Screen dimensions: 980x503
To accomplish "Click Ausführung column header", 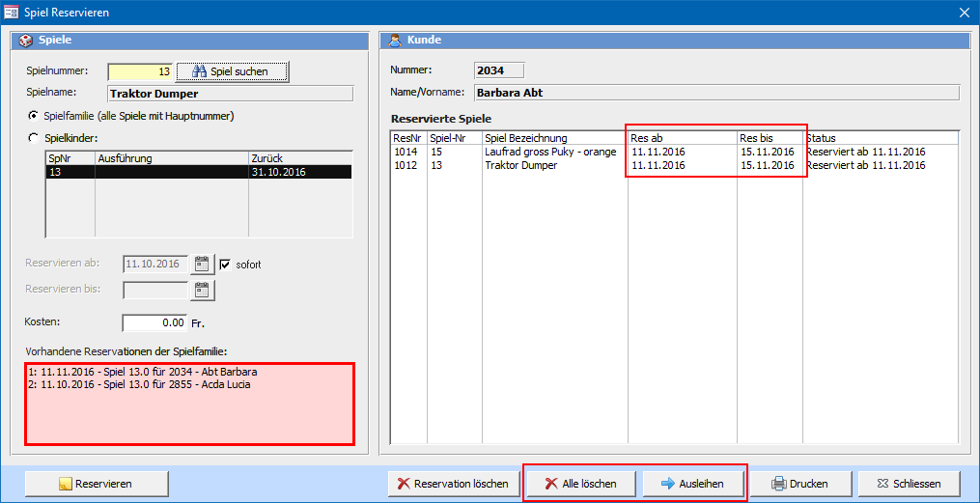I will point(171,158).
